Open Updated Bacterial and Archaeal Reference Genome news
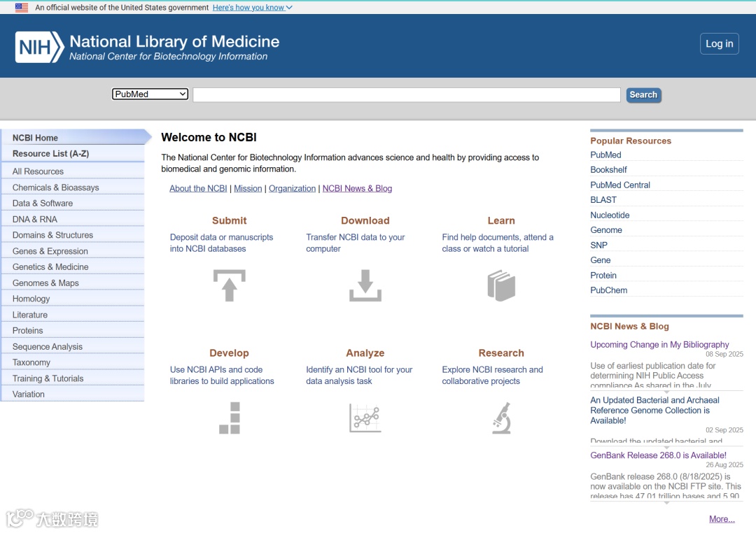 (x=654, y=410)
